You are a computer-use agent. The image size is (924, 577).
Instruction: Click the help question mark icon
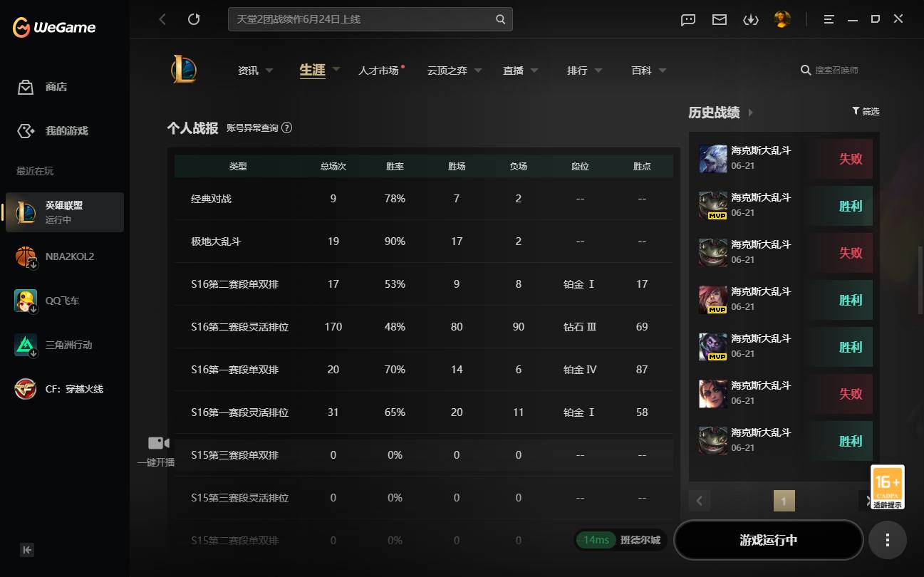[x=287, y=128]
